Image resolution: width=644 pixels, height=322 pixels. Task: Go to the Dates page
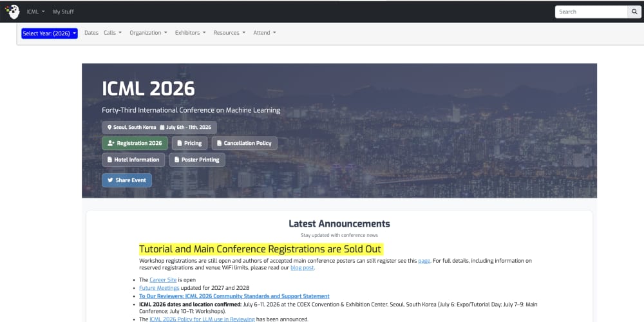pos(91,33)
